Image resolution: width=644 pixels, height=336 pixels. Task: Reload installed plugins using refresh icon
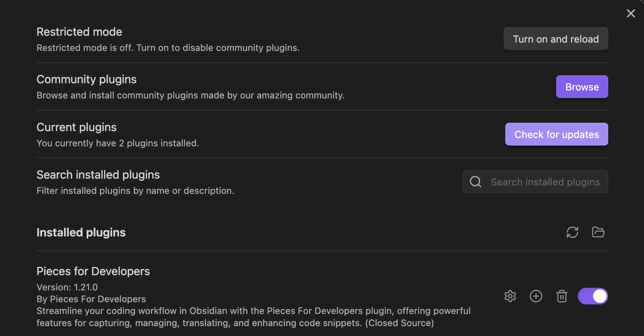[x=573, y=232]
